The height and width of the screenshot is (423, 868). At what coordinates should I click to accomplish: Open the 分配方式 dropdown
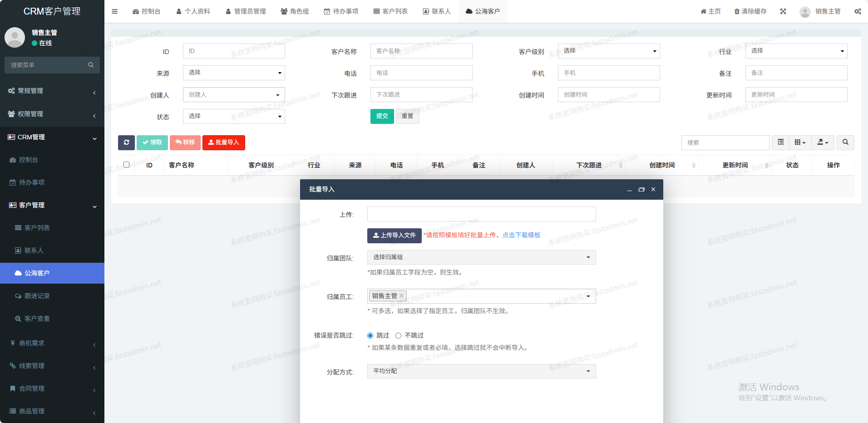(481, 371)
